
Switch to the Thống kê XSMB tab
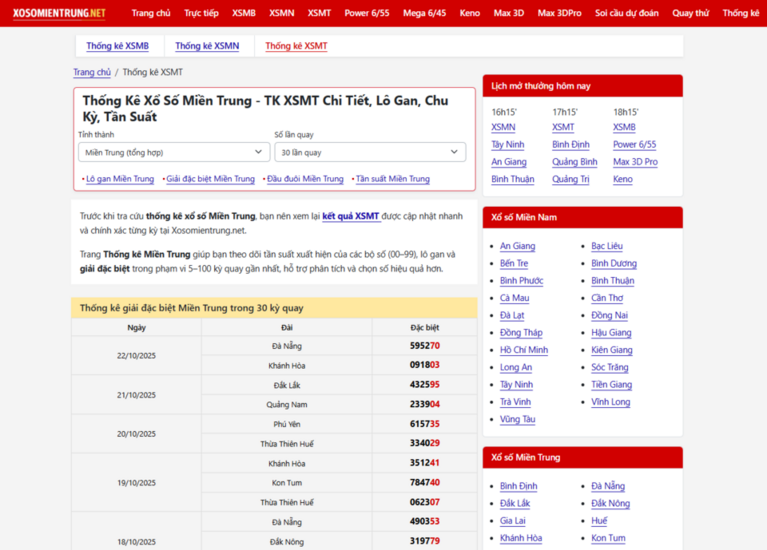tap(117, 46)
